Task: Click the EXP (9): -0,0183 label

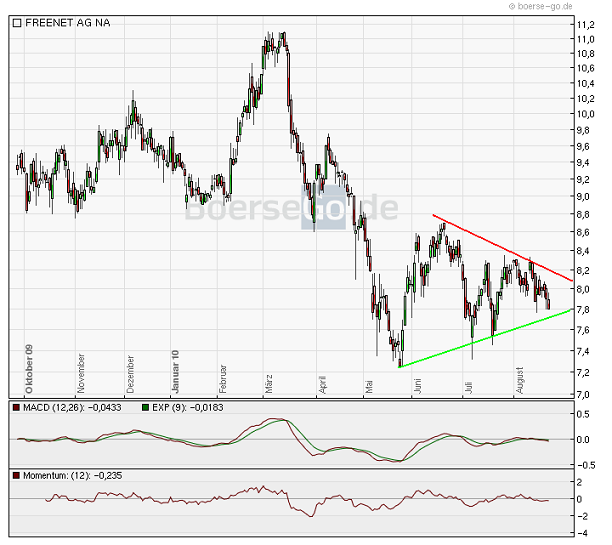Action: pos(187,408)
